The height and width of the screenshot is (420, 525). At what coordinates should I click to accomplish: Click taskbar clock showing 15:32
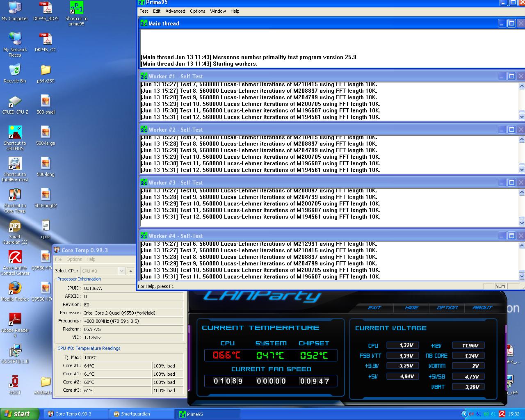[x=514, y=414]
